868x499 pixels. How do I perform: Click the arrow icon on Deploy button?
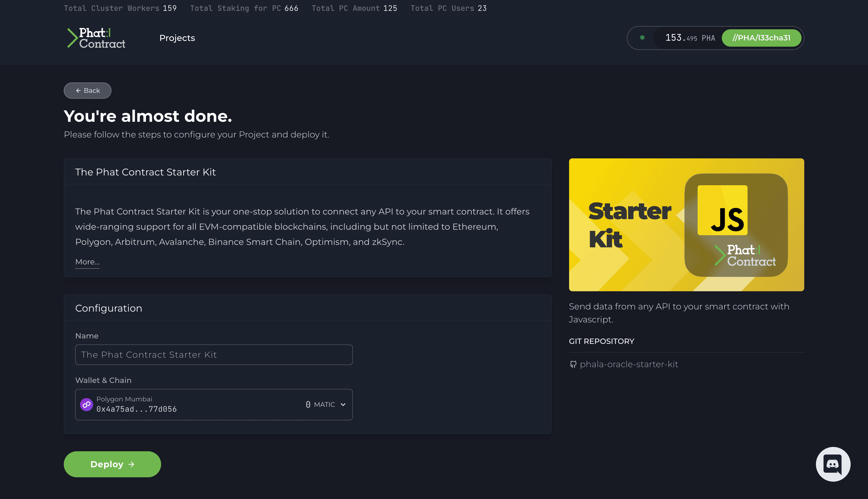[131, 464]
